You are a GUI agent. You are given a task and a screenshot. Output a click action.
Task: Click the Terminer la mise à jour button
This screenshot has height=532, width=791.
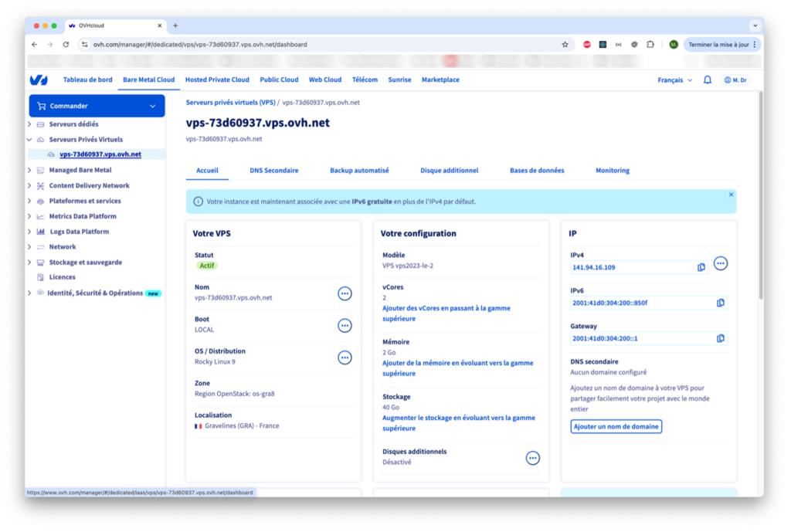click(719, 44)
